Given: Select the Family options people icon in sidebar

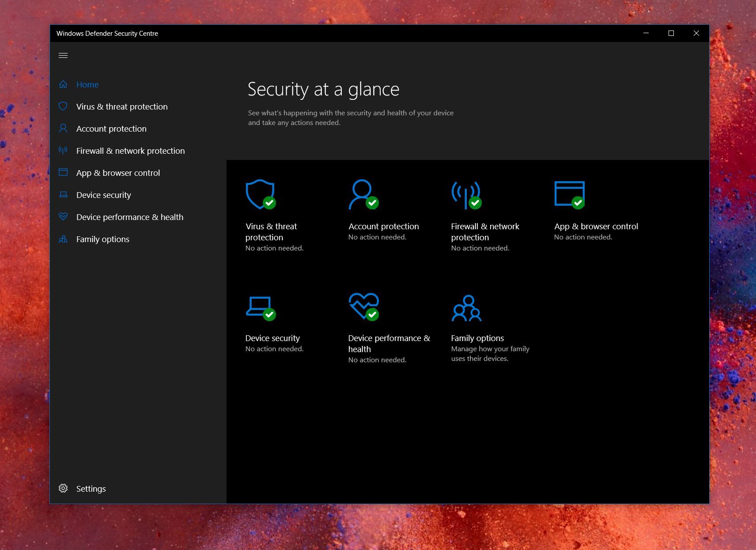Looking at the screenshot, I should [63, 239].
